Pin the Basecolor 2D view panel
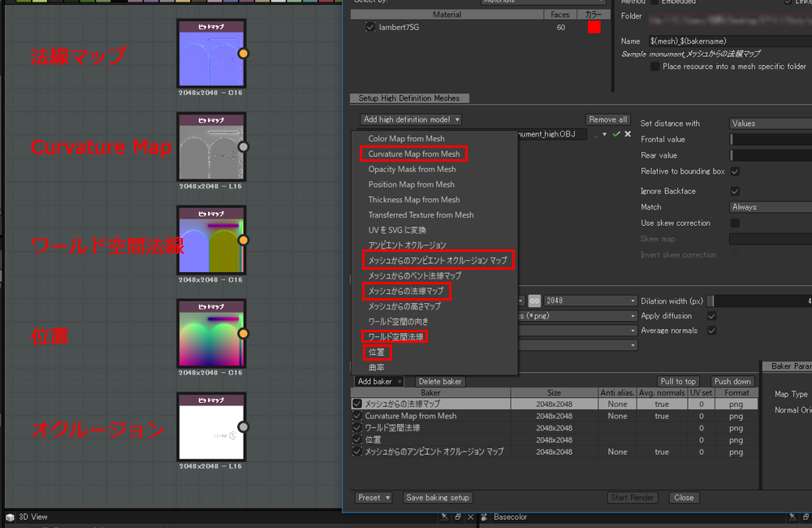The height and width of the screenshot is (528, 812). point(793,517)
